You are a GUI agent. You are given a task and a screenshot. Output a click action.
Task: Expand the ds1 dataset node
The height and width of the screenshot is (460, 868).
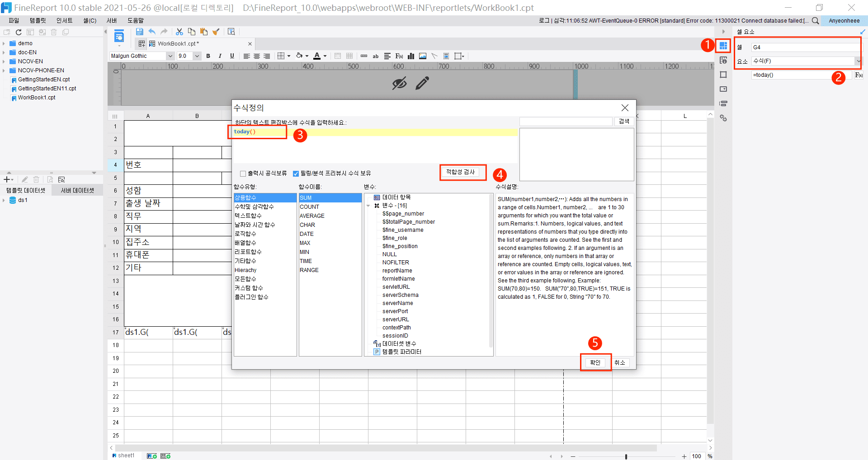click(x=4, y=200)
